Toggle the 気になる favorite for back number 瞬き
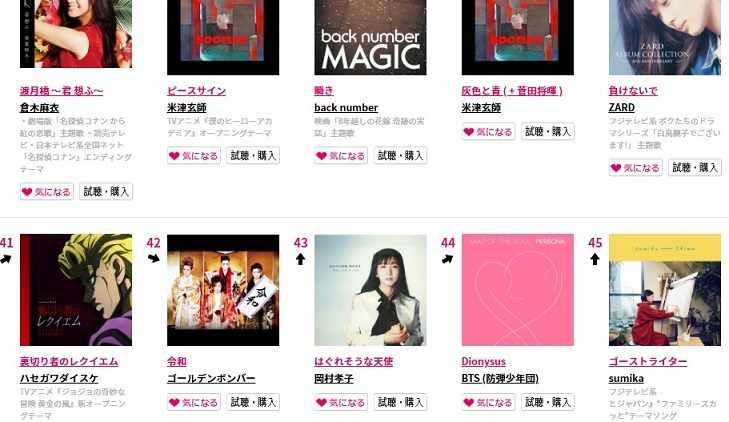Screen dimensions: 729x422 pyautogui.click(x=341, y=156)
